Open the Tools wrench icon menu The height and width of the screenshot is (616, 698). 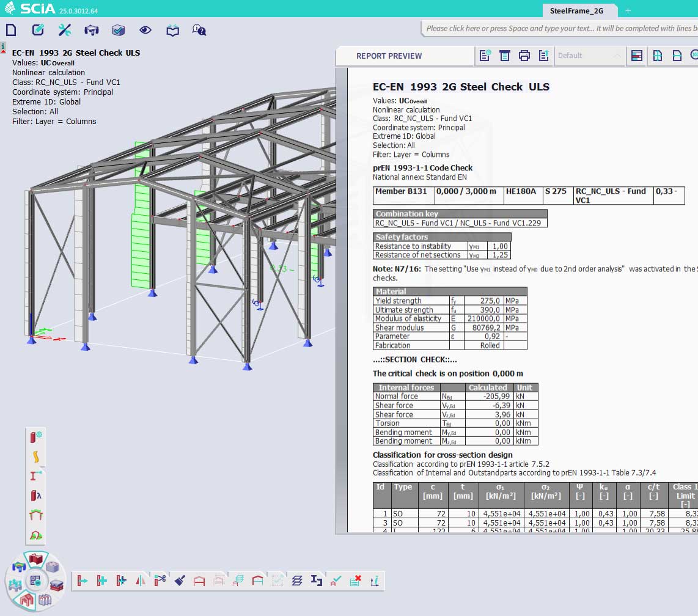point(65,30)
